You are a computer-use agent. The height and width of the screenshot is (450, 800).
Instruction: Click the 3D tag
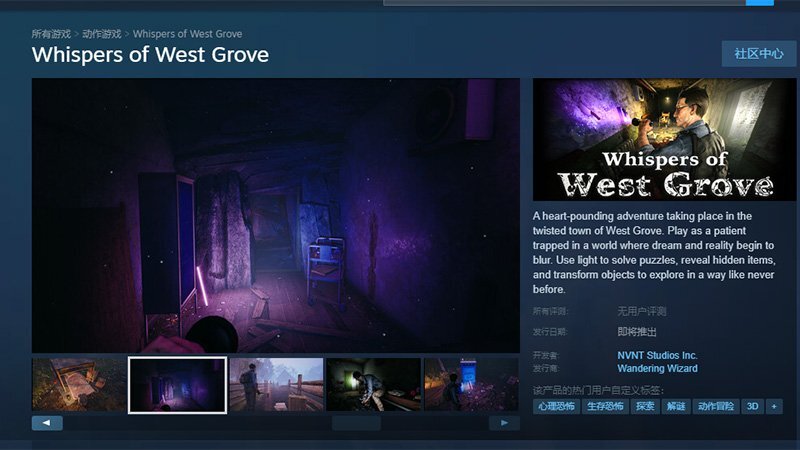(x=752, y=407)
